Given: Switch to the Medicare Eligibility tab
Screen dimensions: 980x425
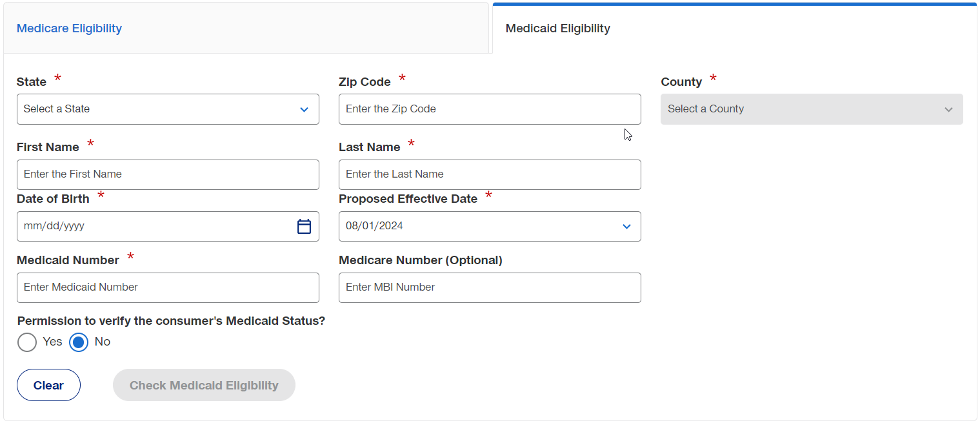Looking at the screenshot, I should [246, 28].
